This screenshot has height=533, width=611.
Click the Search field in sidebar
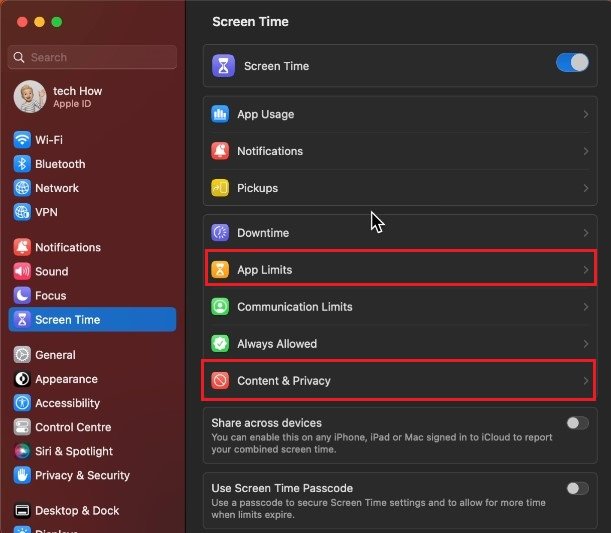[92, 57]
